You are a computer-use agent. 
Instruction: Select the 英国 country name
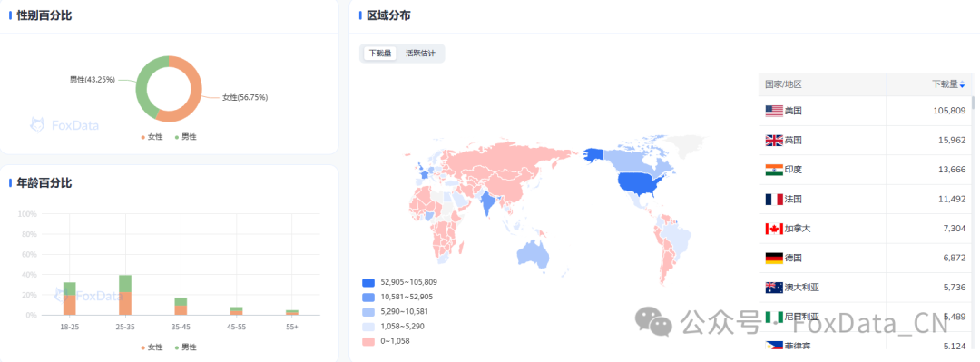(x=793, y=140)
